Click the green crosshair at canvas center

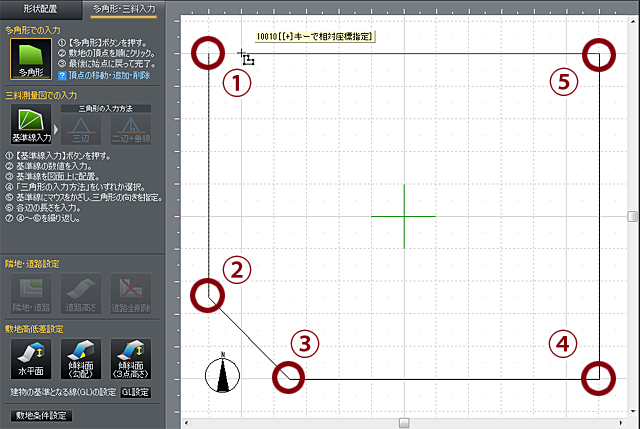403,216
